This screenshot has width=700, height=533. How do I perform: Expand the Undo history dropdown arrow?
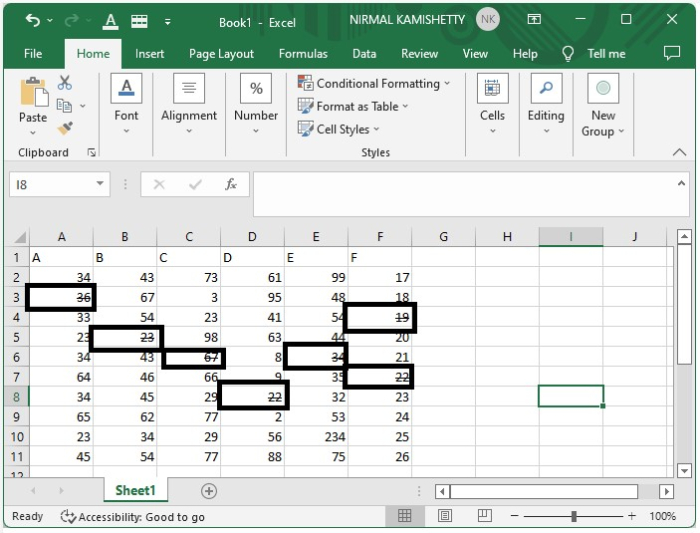[x=50, y=21]
